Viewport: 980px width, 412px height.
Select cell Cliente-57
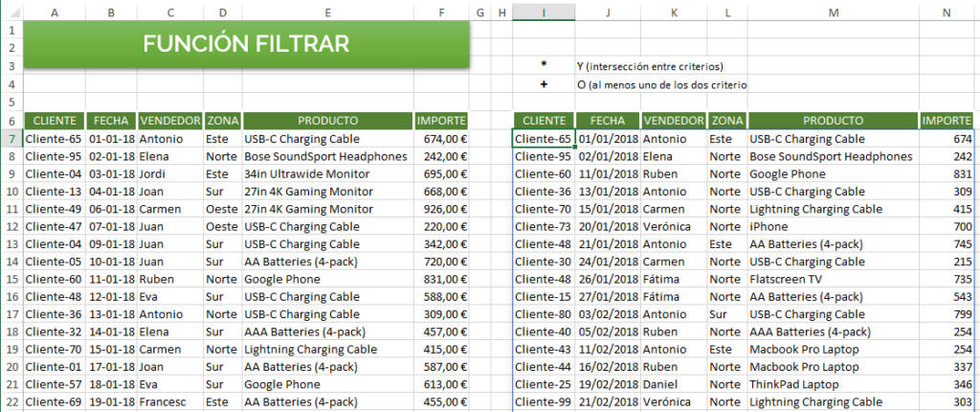55,384
